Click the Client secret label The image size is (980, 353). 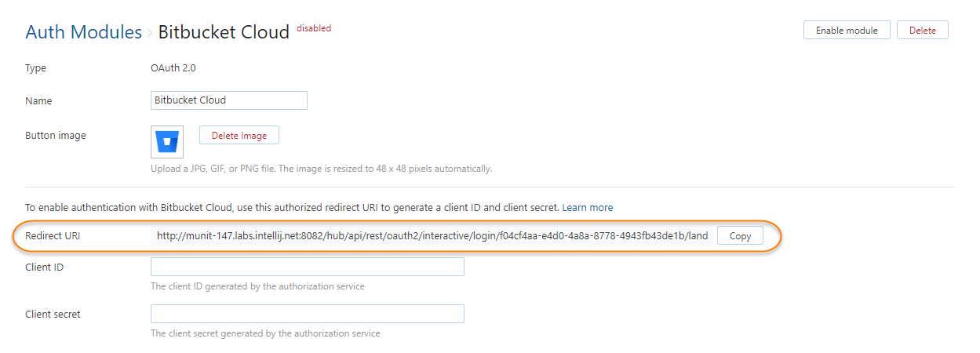[53, 315]
